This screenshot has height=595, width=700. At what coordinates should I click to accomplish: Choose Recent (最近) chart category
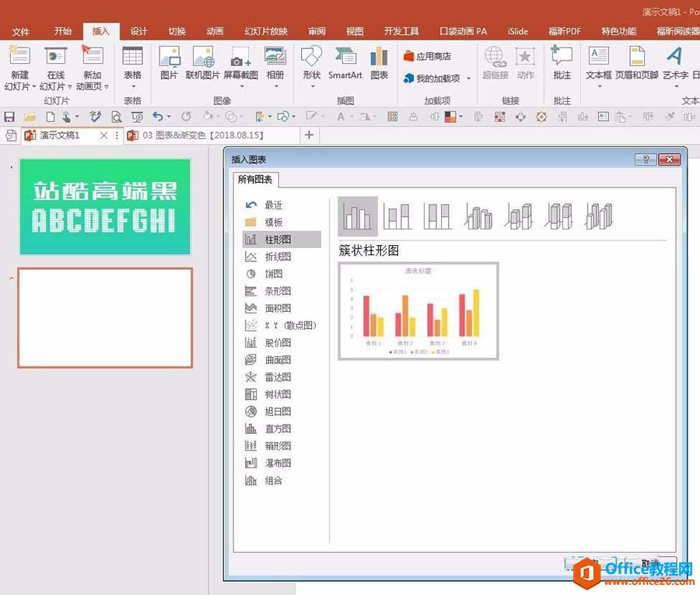tap(282, 205)
